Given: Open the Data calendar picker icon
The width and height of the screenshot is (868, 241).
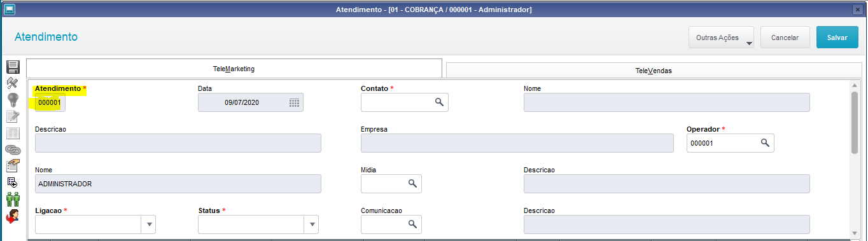Looking at the screenshot, I should click(x=294, y=102).
